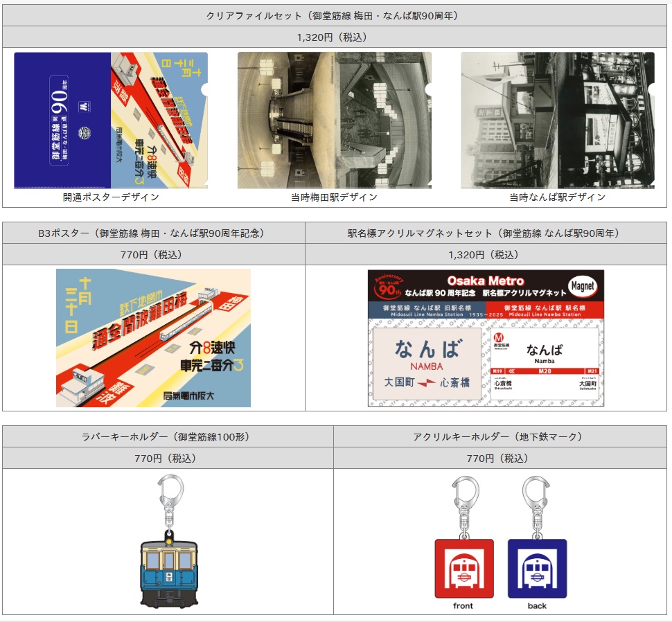672x622 pixels.
Task: View the B3 poster product image
Action: [x=153, y=338]
